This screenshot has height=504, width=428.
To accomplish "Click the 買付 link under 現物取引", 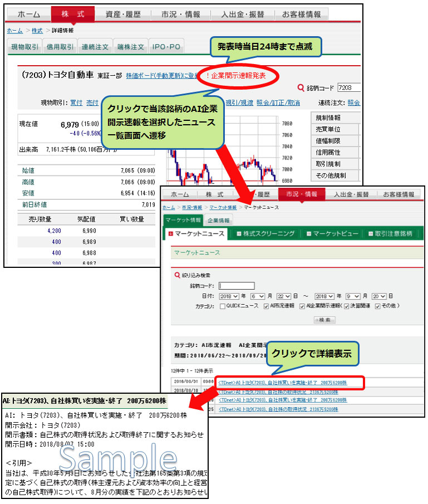I will pos(76,102).
